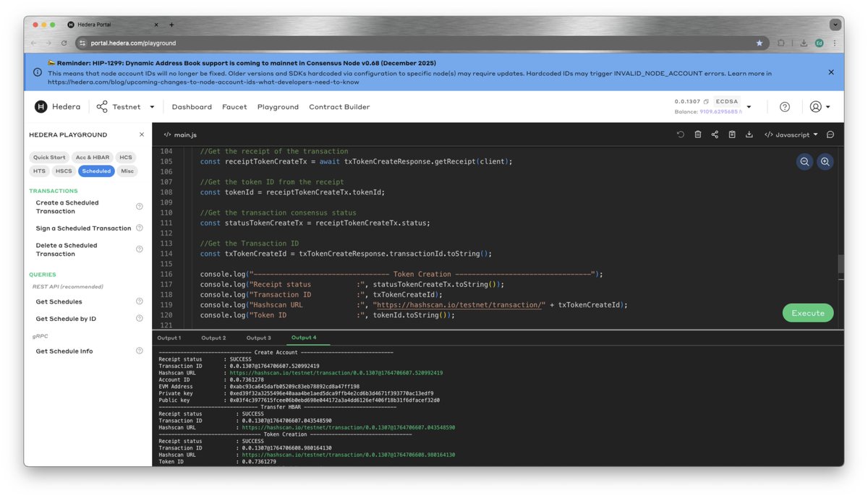Open the browser downloads icon

(x=804, y=43)
